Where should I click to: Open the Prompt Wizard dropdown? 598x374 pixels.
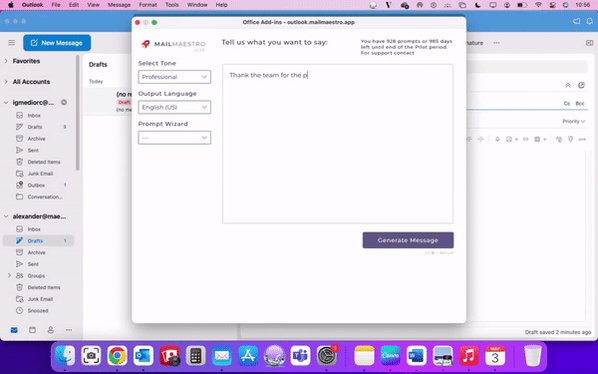point(174,138)
